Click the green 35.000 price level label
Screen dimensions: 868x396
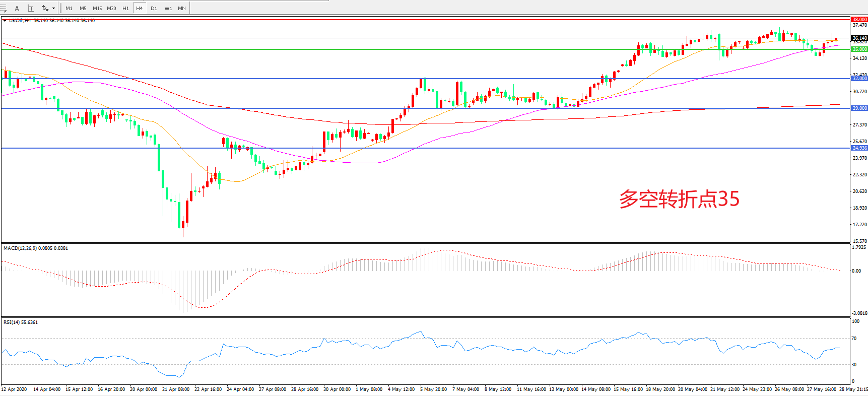click(x=859, y=49)
